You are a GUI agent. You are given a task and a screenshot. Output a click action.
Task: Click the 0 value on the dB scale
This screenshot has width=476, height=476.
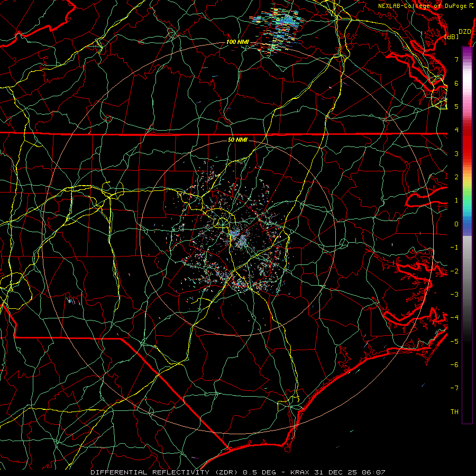pyautogui.click(x=456, y=224)
